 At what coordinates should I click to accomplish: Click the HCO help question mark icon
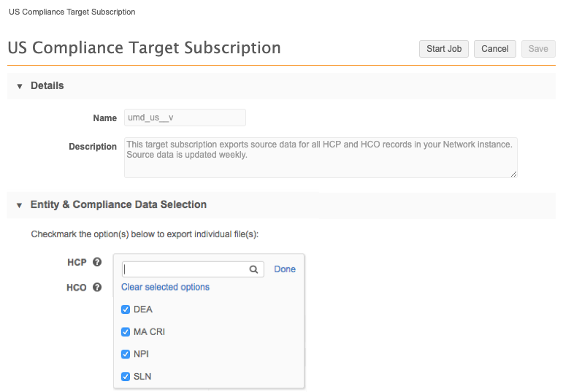[97, 288]
